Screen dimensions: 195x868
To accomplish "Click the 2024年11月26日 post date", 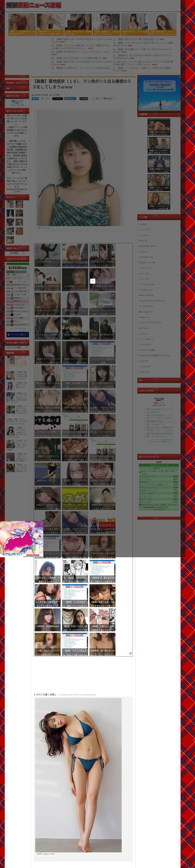I will click(x=41, y=95).
